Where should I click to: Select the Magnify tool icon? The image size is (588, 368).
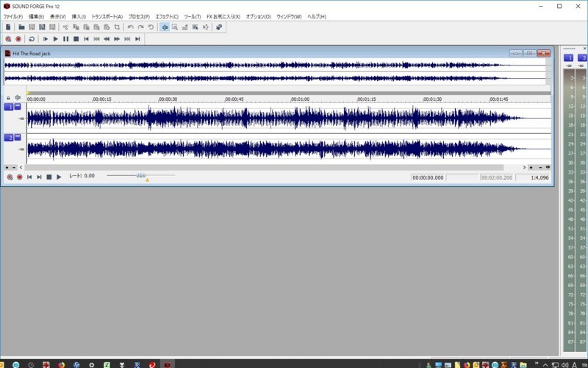(175, 27)
